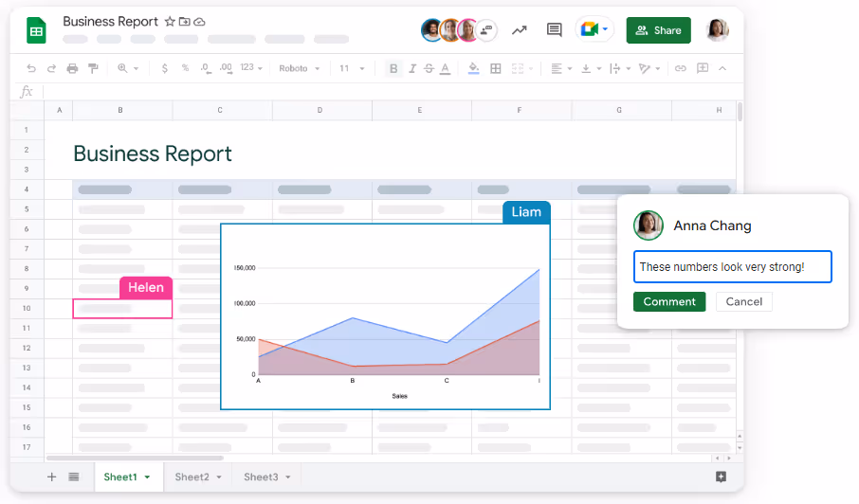Open vertical align dropdown
The image size is (859, 504).
591,68
